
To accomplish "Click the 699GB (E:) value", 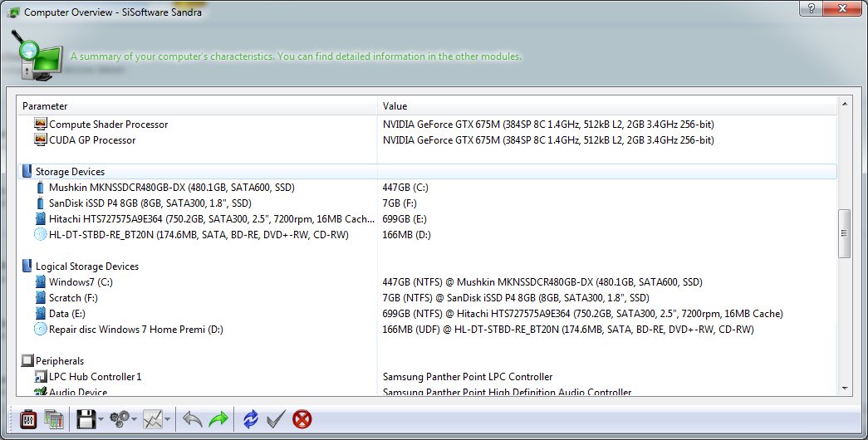I will pyautogui.click(x=405, y=219).
